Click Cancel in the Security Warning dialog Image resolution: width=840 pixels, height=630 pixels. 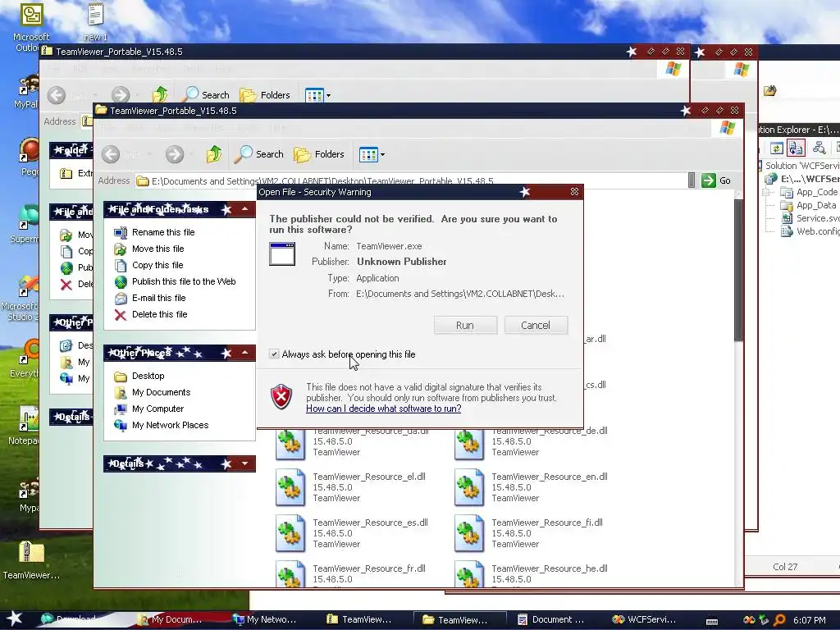(536, 325)
